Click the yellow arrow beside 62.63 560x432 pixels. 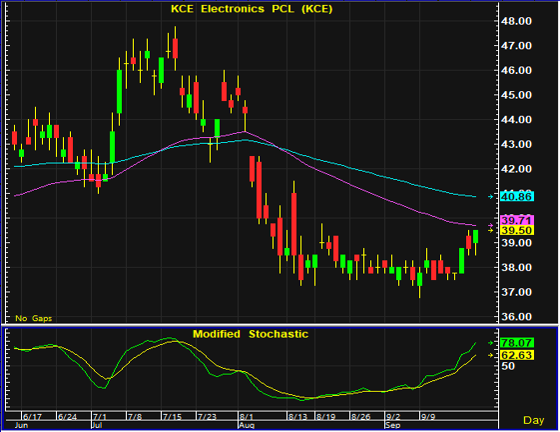click(491, 355)
